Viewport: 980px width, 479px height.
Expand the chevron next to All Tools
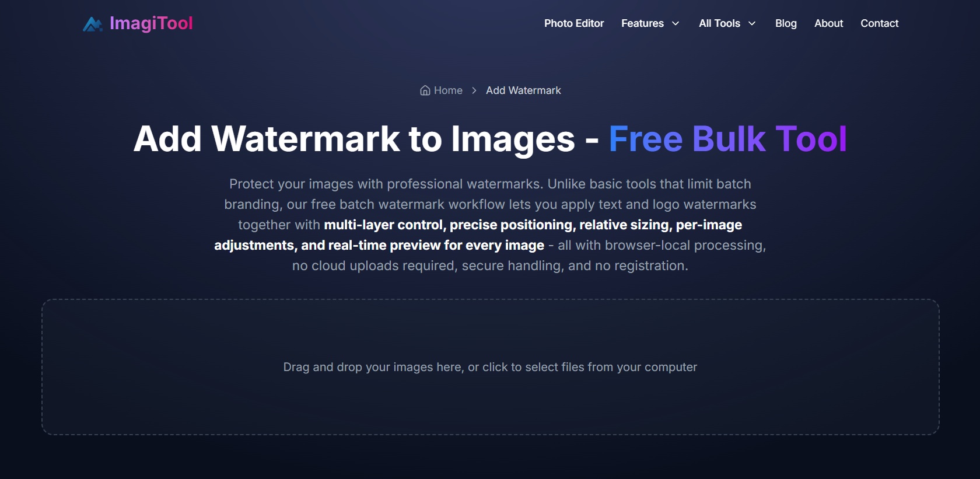click(x=752, y=23)
